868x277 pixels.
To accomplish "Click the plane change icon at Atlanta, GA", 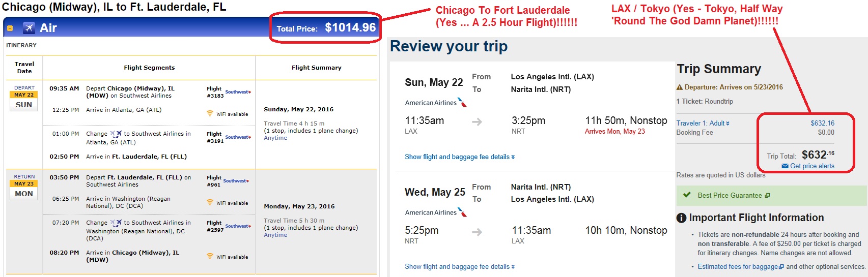I will pyautogui.click(x=116, y=134).
